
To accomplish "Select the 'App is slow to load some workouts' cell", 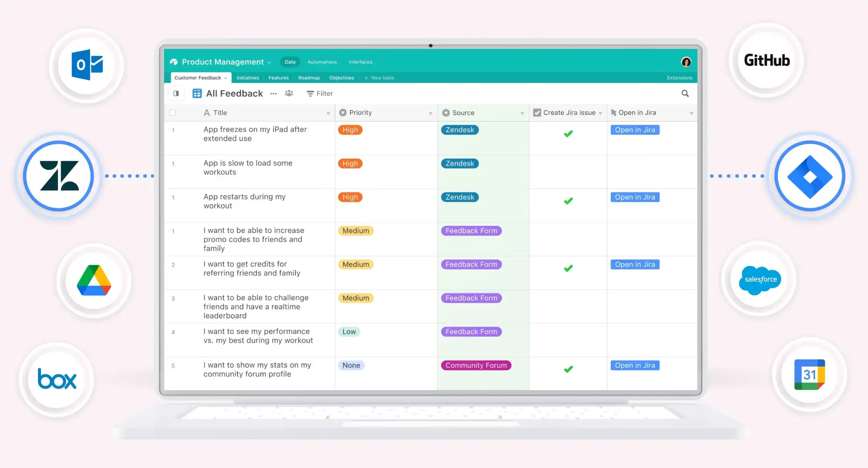I will pos(249,172).
